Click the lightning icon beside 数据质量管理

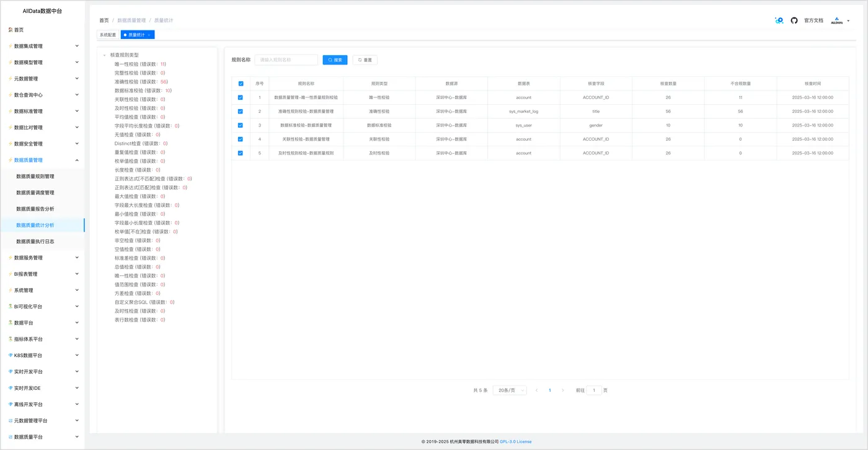[11, 160]
